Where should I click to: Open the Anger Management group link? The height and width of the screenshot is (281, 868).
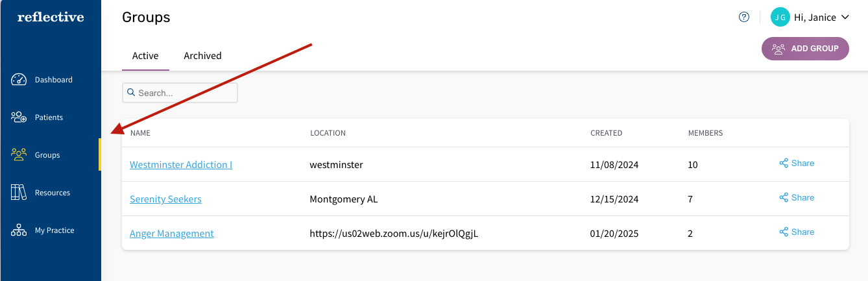tap(172, 234)
